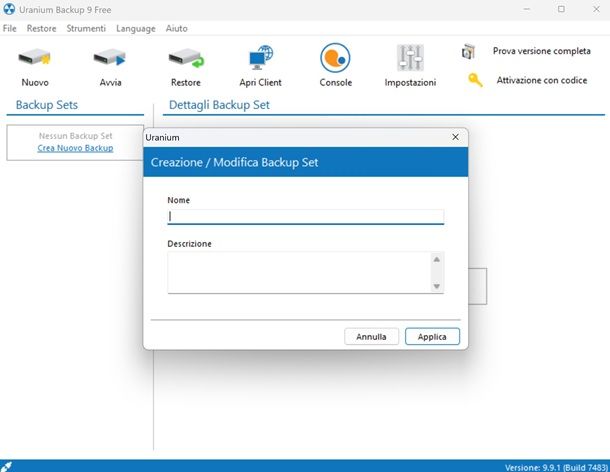Start backup with the Avvia icon

pyautogui.click(x=110, y=58)
